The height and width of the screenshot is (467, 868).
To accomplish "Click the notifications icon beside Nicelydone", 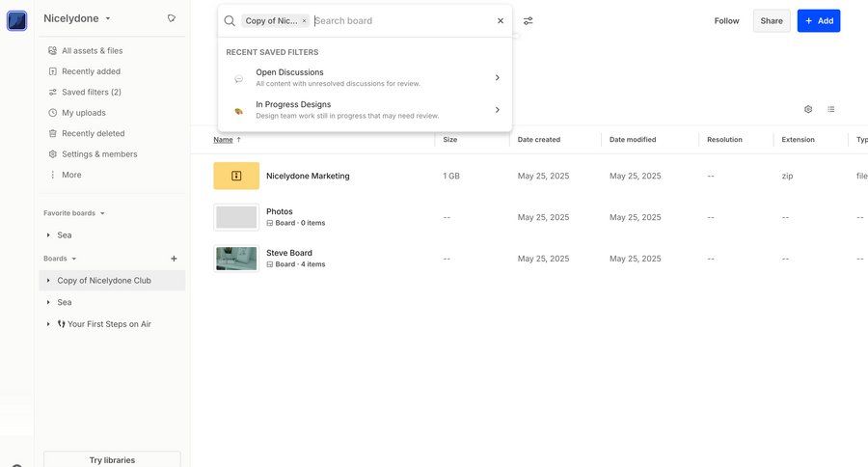I will [x=172, y=18].
